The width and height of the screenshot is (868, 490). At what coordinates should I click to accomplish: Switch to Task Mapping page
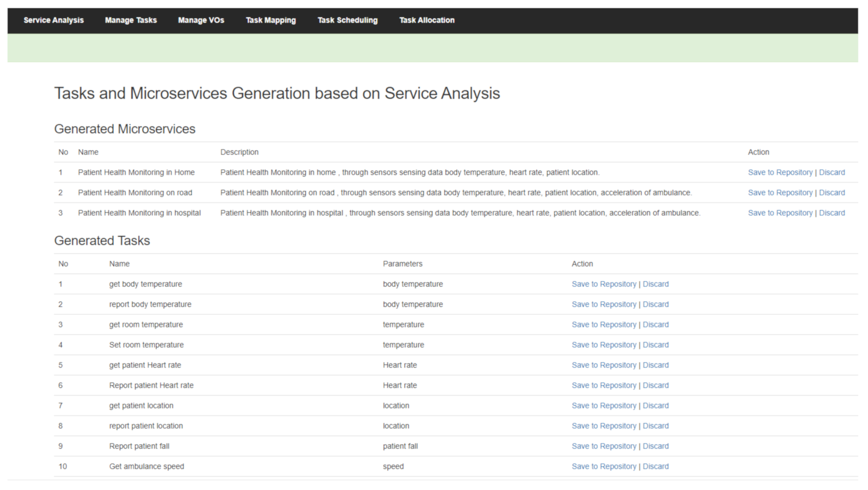point(271,20)
